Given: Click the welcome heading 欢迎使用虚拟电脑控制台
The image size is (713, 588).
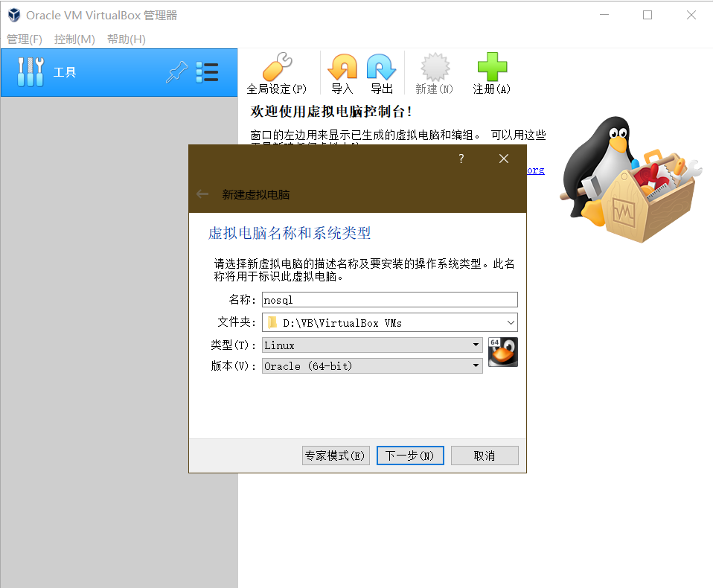Looking at the screenshot, I should pyautogui.click(x=331, y=112).
